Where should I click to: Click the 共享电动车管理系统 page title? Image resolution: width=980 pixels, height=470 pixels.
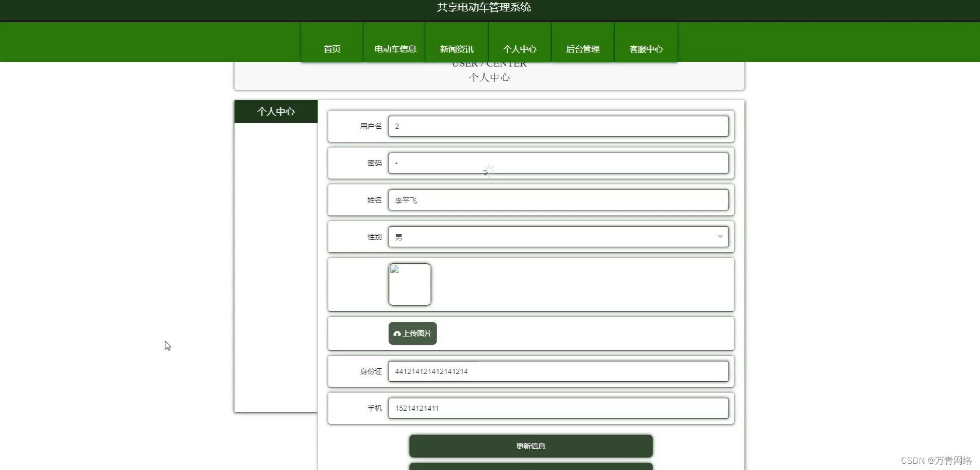tap(483, 7)
